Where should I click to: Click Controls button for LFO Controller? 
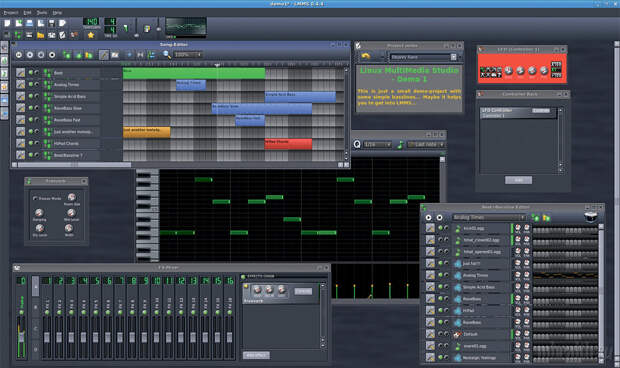tap(541, 110)
